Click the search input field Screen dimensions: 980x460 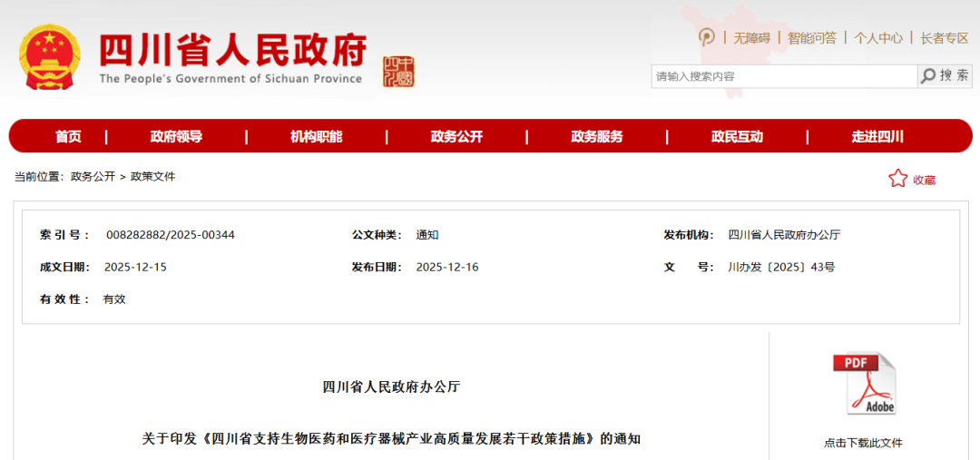pos(783,76)
